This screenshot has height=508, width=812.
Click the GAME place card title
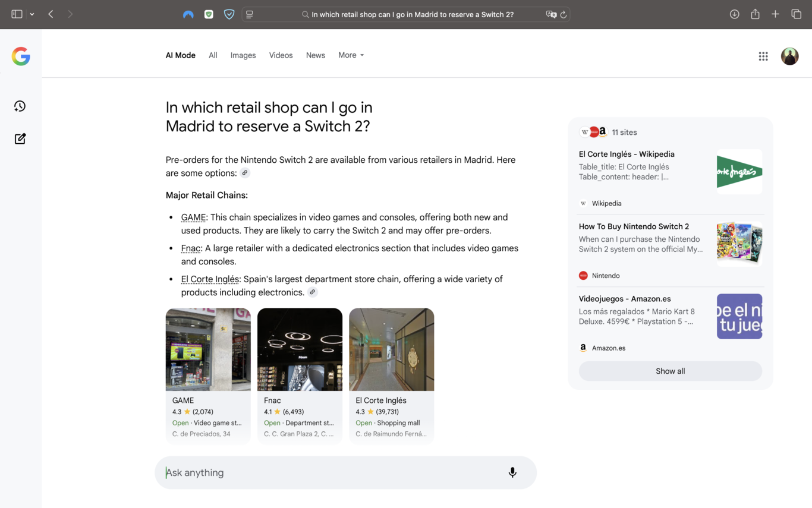[x=183, y=400]
